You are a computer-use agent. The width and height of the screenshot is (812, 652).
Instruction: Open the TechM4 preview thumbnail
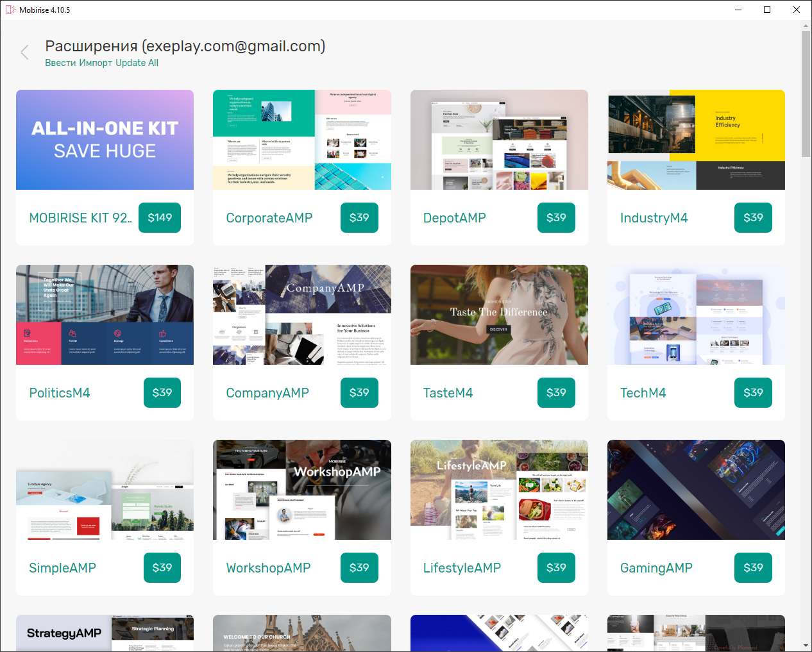point(696,315)
